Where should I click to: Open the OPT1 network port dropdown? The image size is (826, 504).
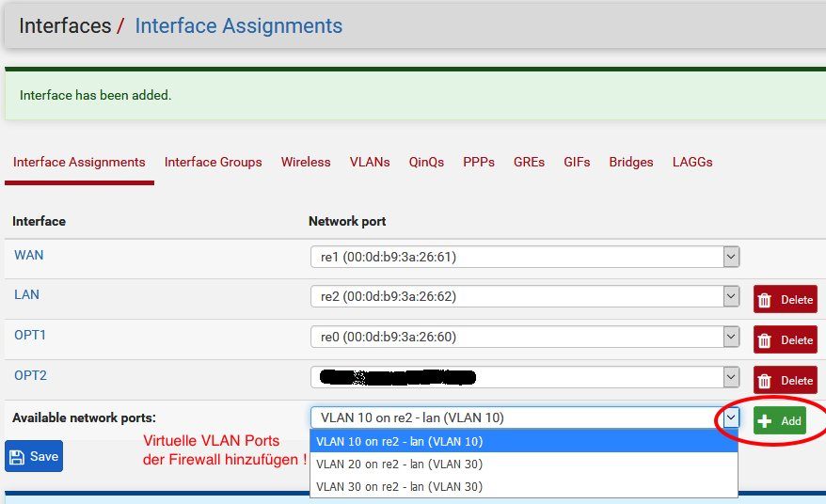click(x=525, y=337)
